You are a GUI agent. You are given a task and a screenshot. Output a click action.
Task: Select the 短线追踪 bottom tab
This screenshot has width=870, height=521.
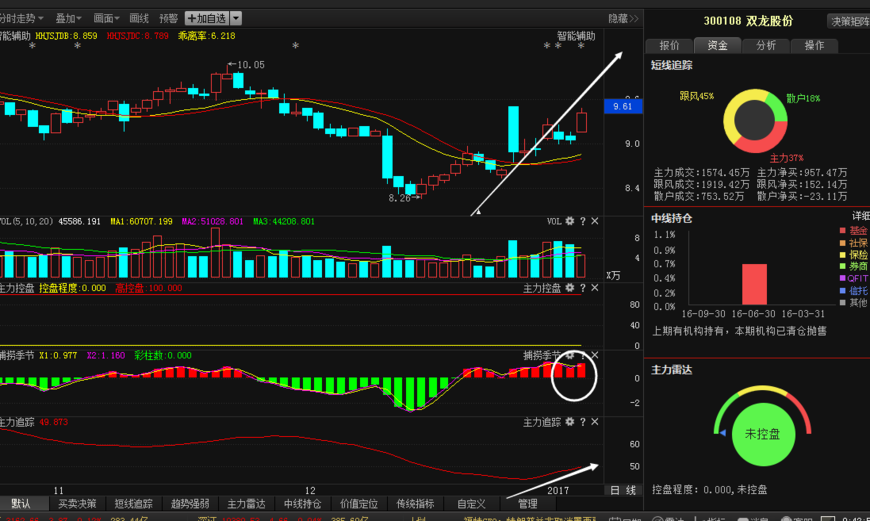[x=133, y=504]
